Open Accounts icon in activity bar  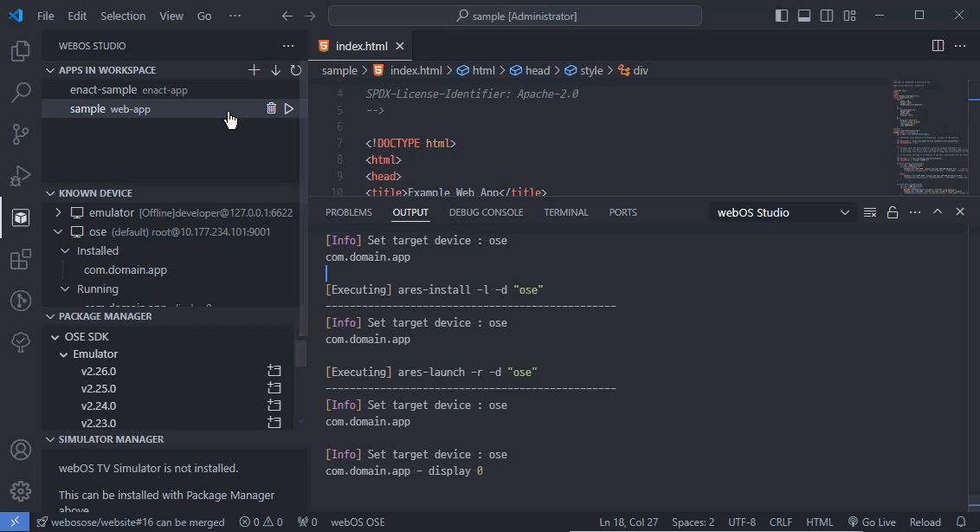pos(21,450)
